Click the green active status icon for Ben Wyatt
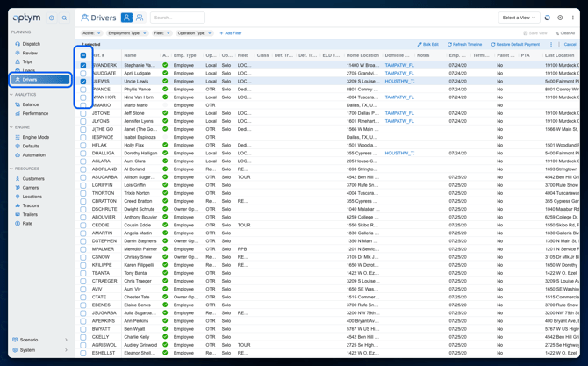Screen dimensions: 588x366 (x=165, y=329)
